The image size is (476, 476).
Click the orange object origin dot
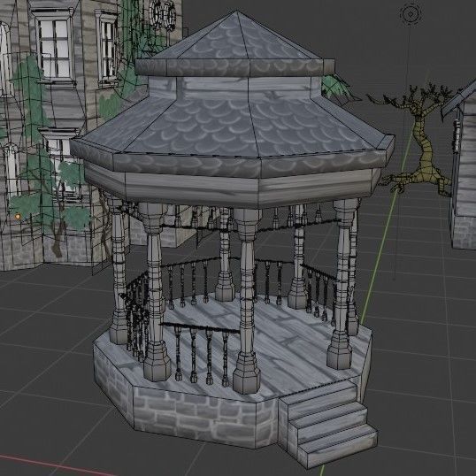pyautogui.click(x=18, y=217)
